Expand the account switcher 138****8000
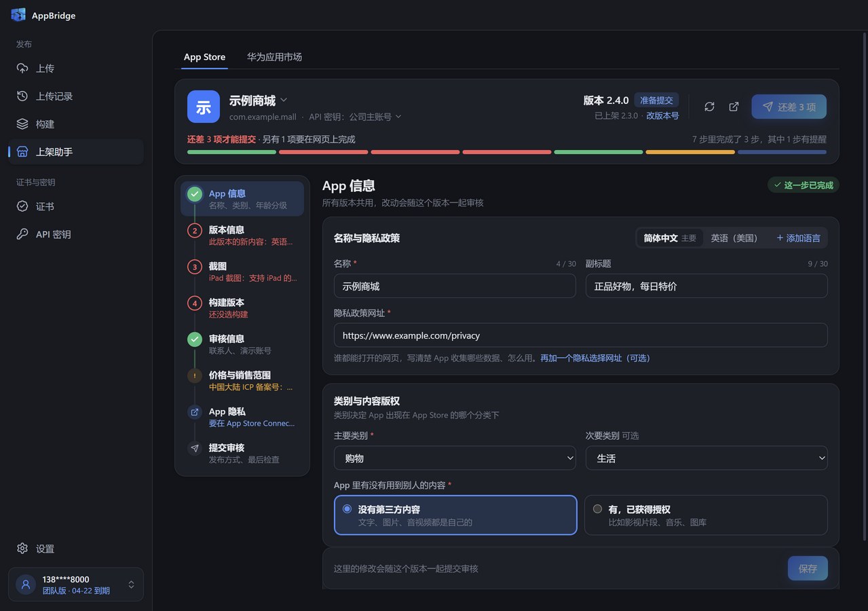Screen dimensions: 868x611 tap(76, 585)
